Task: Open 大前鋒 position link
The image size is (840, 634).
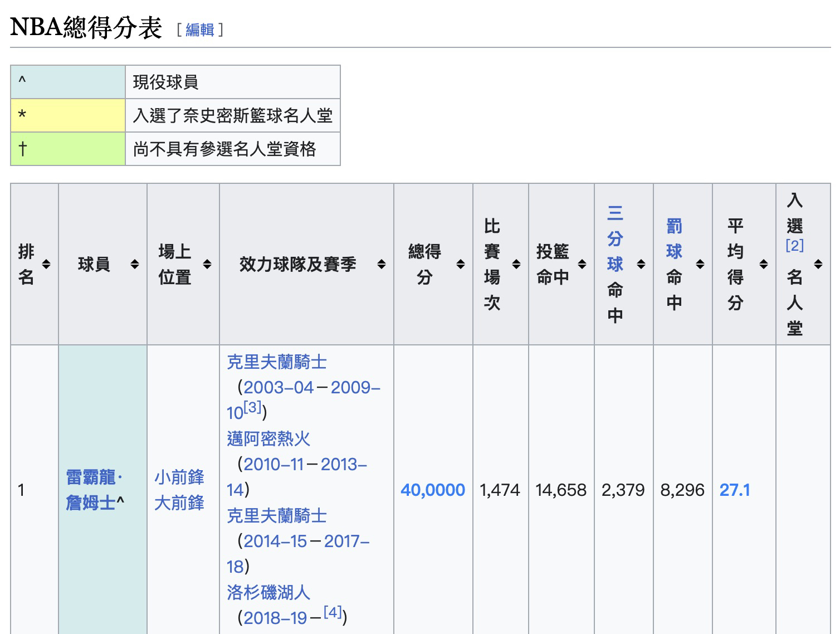Action: pos(179,503)
